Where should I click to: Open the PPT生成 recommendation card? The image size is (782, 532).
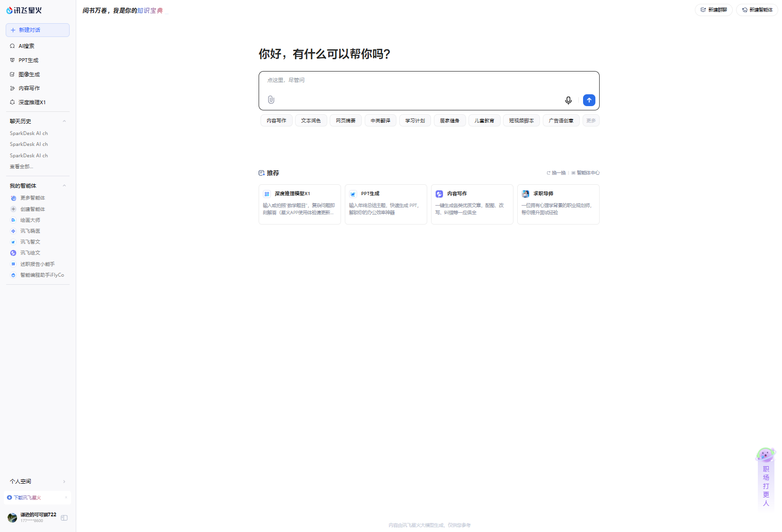coord(386,204)
